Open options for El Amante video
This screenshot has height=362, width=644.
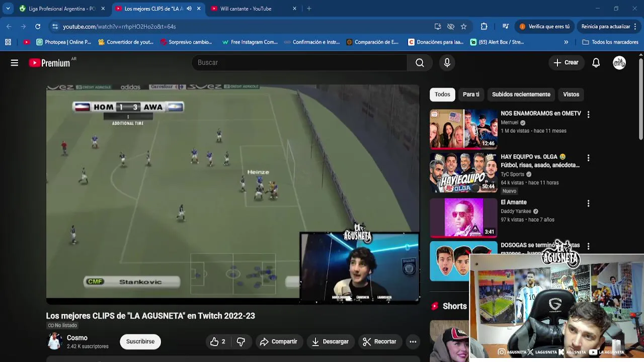[x=588, y=204]
